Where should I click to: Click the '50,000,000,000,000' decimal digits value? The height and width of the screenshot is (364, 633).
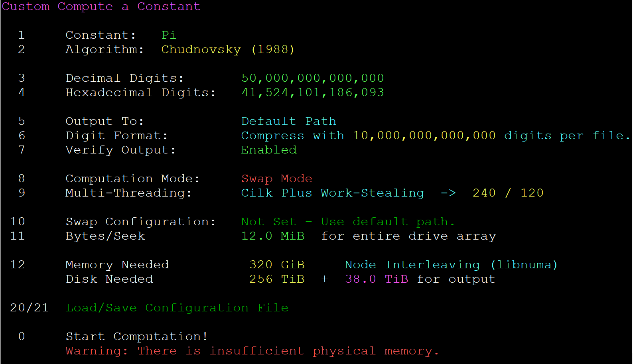point(313,78)
